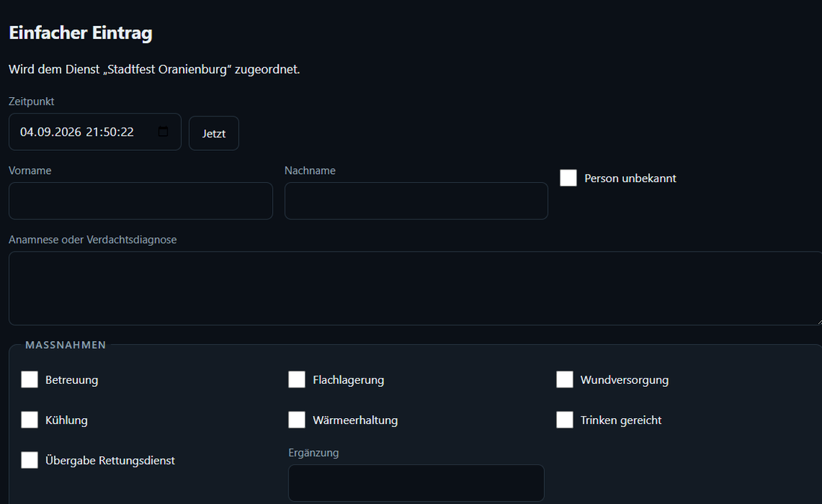Check the Trinken gereicht checkbox
The width and height of the screenshot is (822, 504).
(565, 420)
